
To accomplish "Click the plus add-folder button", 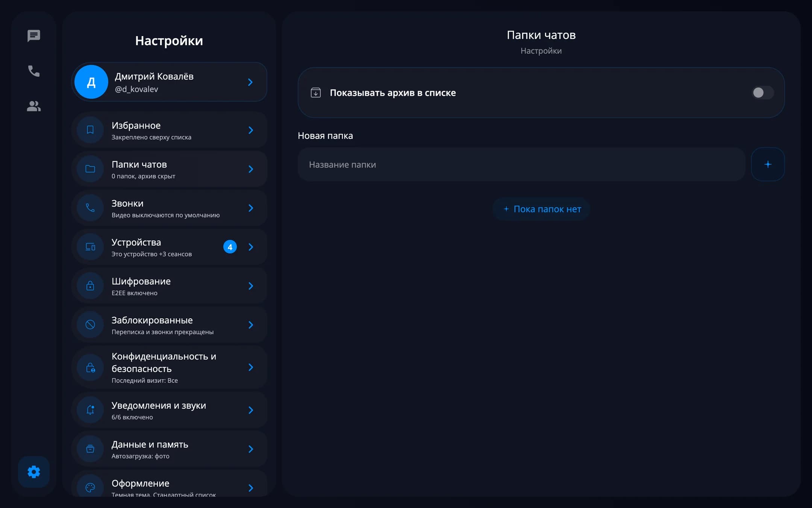I will pyautogui.click(x=768, y=164).
